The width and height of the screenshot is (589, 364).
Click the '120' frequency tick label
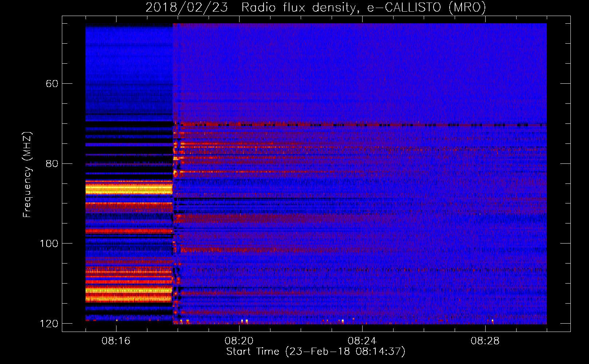[x=49, y=324]
